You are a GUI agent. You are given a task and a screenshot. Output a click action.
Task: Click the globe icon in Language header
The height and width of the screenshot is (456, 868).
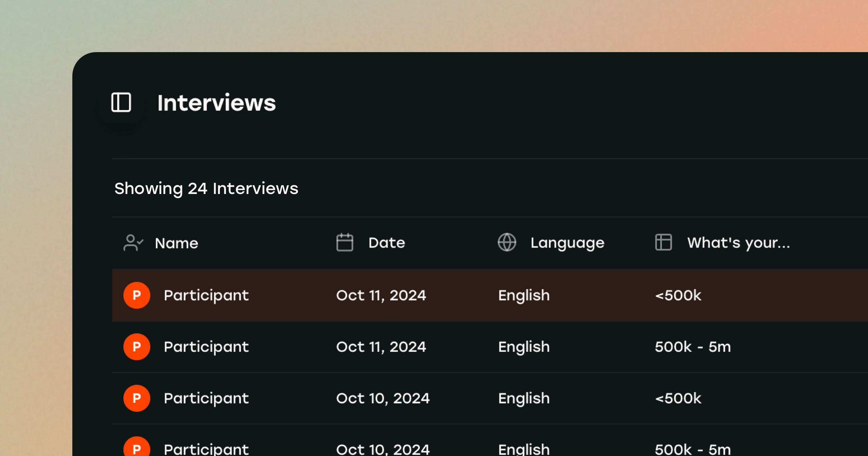[507, 242]
